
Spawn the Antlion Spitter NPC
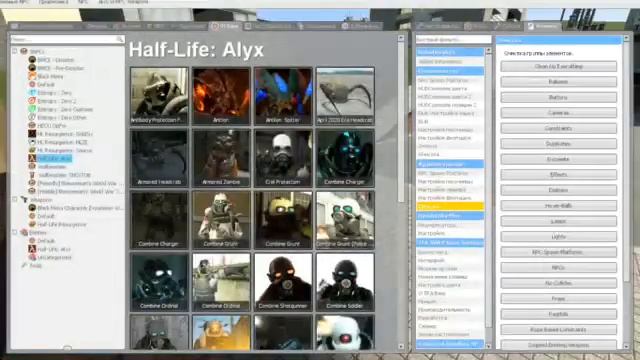tap(283, 96)
